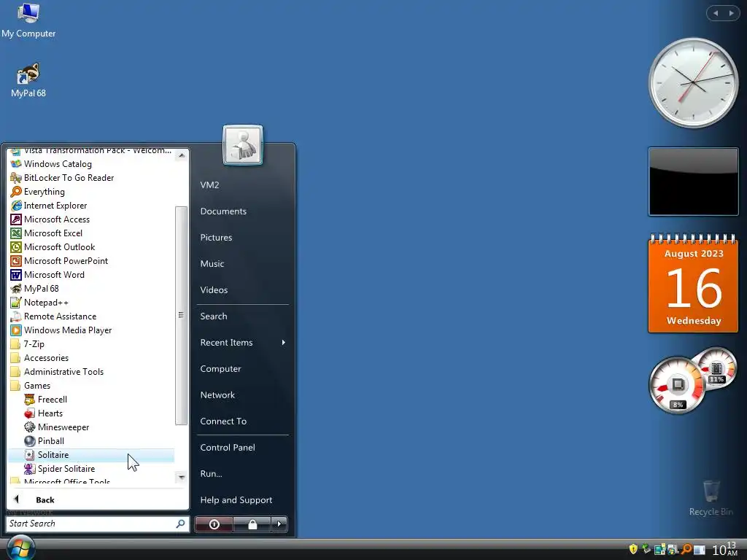Open the My Computer desktop icon

click(x=28, y=20)
